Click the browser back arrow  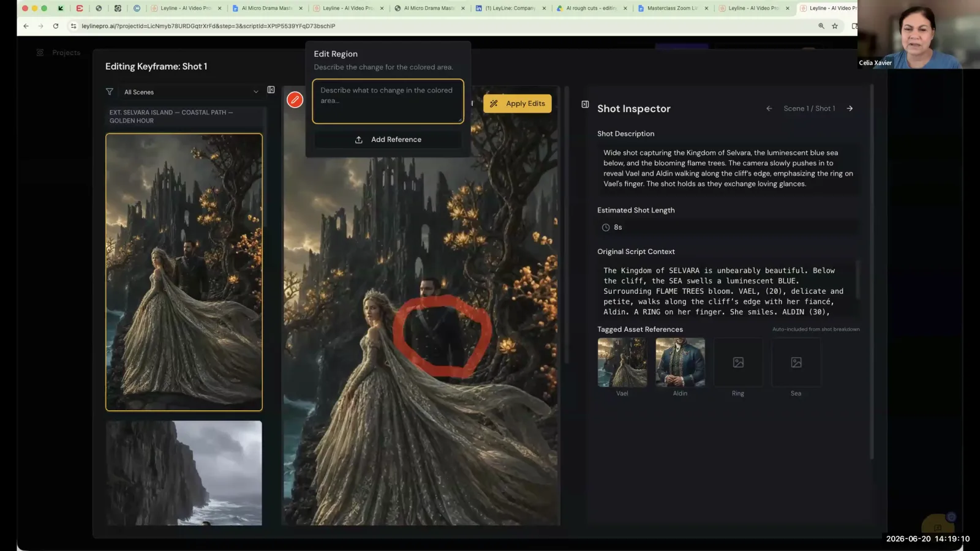click(26, 26)
